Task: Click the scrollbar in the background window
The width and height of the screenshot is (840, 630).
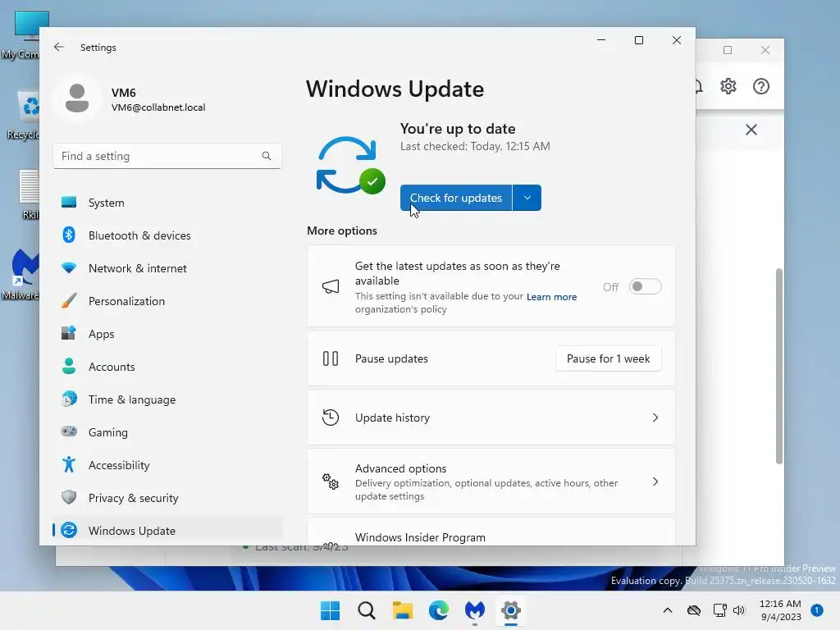Action: click(x=779, y=365)
